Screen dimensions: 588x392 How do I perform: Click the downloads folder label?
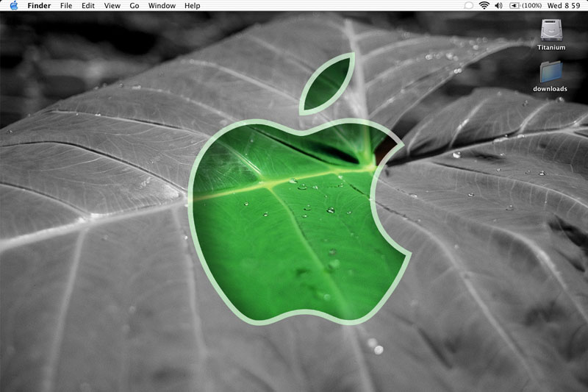tap(550, 89)
